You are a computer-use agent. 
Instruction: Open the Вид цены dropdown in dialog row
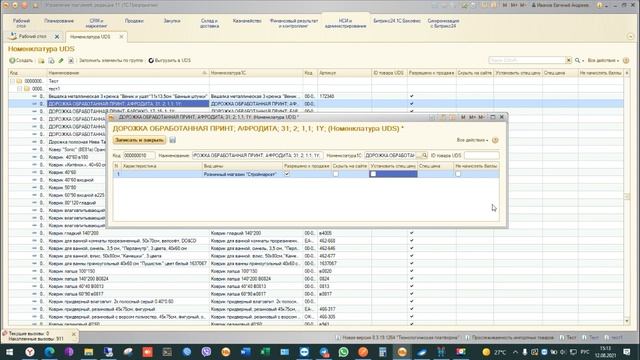(x=242, y=174)
